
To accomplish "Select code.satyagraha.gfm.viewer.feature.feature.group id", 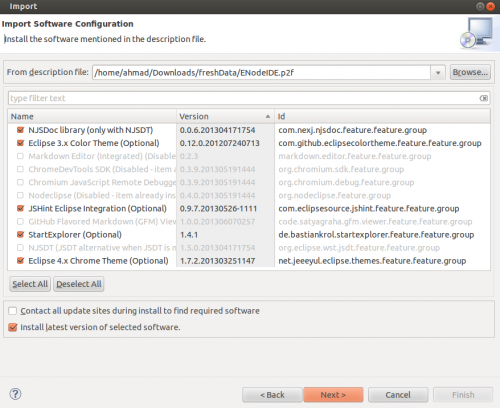I will coord(375,222).
